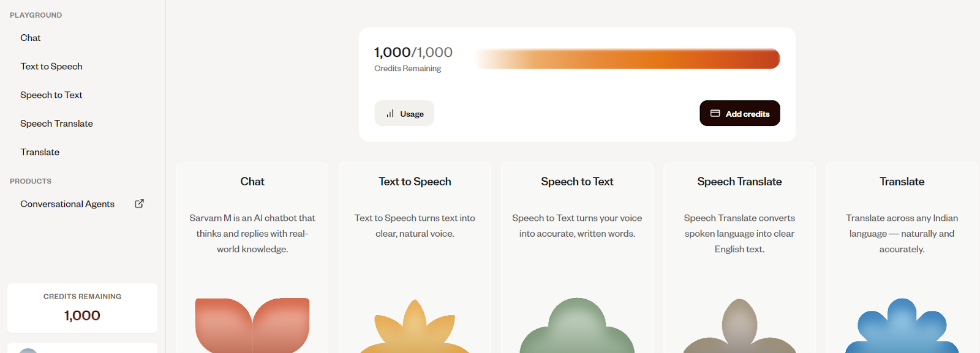Click external link icon beside Conversational Agents

point(139,204)
